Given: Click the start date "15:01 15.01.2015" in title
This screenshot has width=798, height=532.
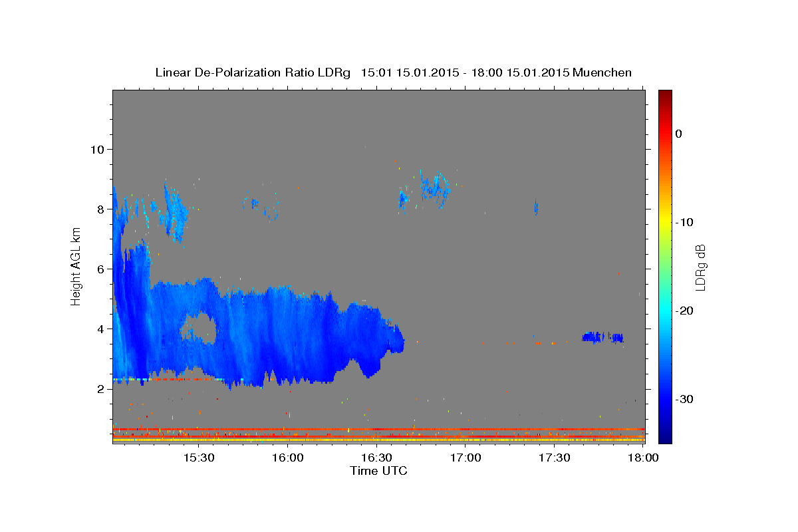Looking at the screenshot, I should click(x=410, y=72).
